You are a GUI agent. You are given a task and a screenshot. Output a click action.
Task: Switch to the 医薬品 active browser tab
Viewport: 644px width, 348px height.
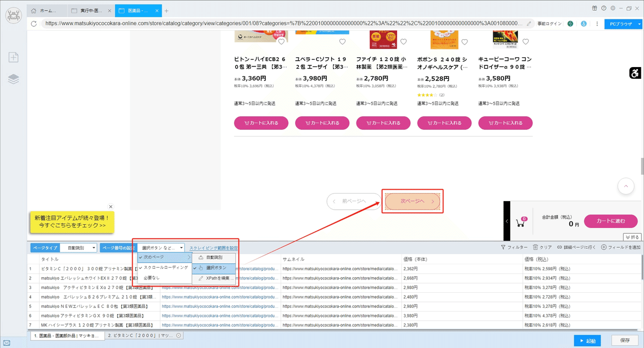(138, 11)
